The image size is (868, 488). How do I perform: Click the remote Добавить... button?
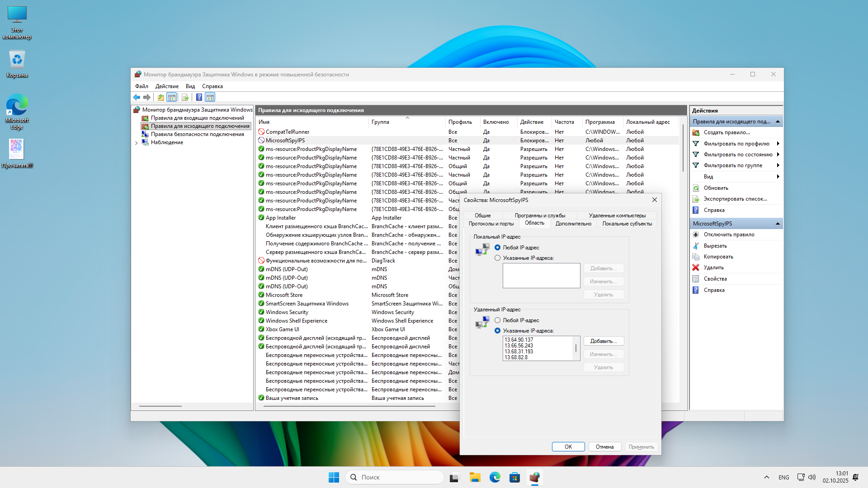pyautogui.click(x=603, y=341)
